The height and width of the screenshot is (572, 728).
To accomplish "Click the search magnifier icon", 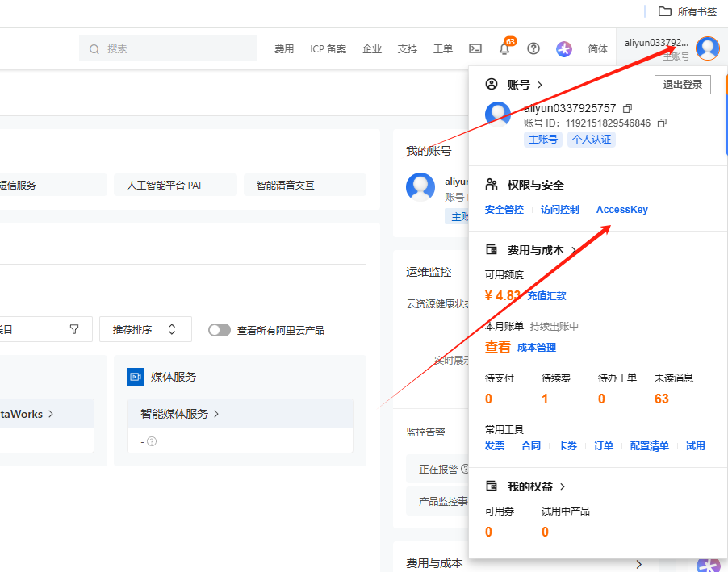I will 94,49.
